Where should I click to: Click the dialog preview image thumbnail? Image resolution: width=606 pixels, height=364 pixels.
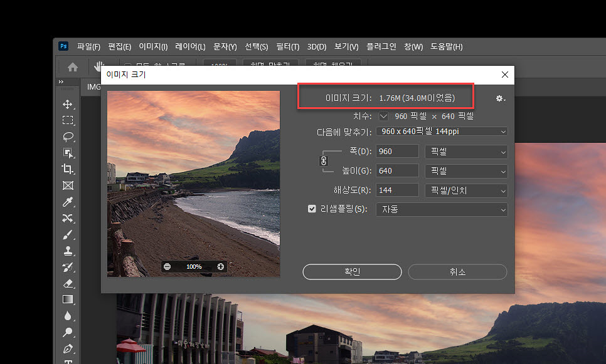point(194,184)
